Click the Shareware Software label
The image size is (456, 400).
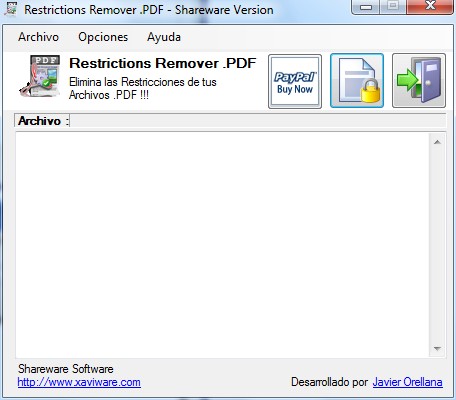66,369
